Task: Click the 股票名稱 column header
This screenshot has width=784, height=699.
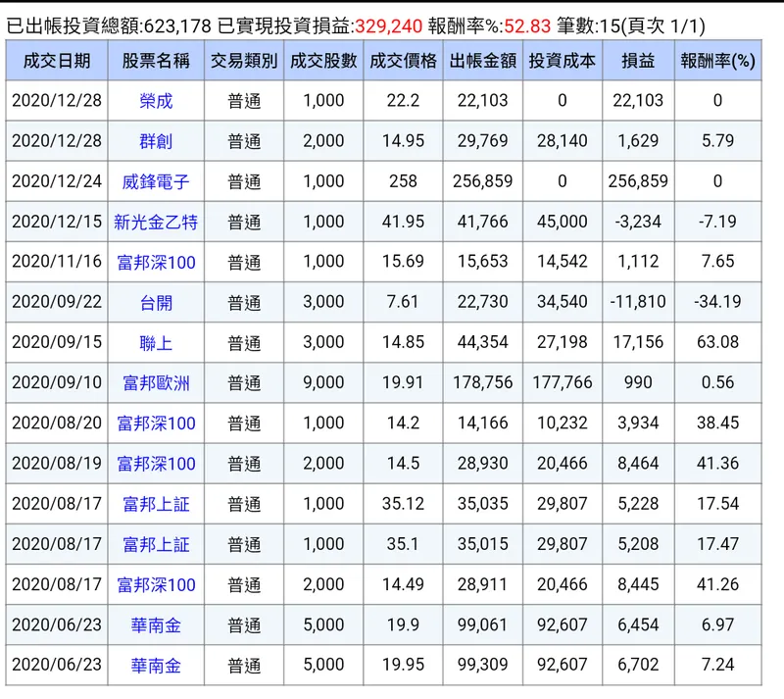Action: point(156,61)
